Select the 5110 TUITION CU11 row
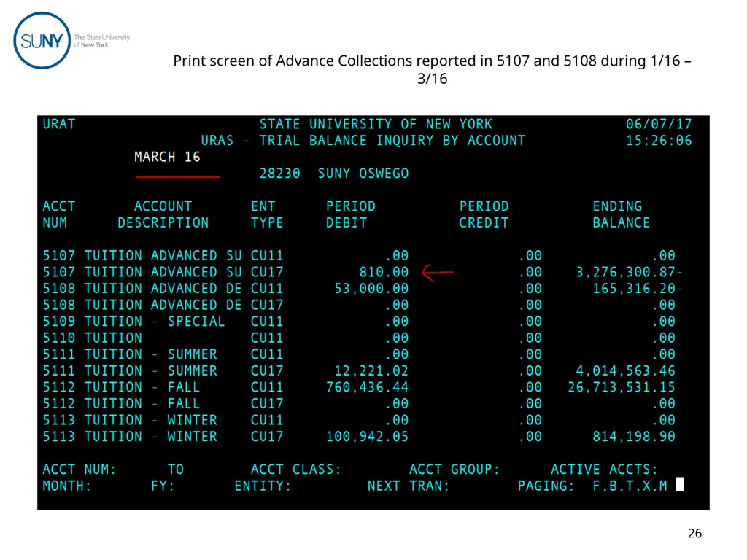The height and width of the screenshot is (560, 747). (x=359, y=338)
